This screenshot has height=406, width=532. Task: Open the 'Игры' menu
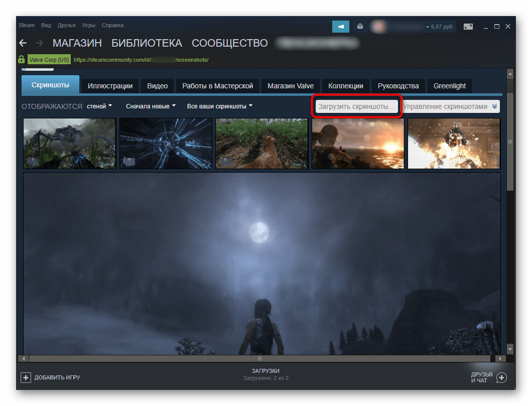[x=89, y=25]
